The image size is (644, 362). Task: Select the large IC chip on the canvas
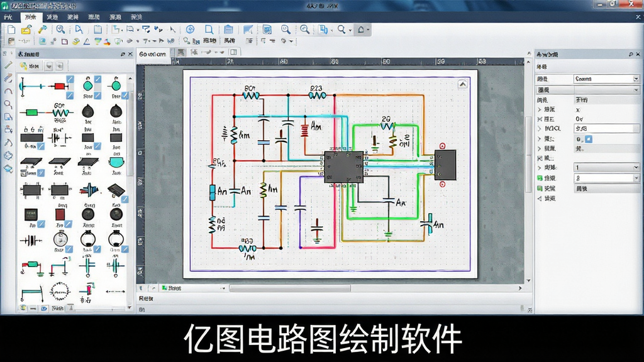point(344,167)
